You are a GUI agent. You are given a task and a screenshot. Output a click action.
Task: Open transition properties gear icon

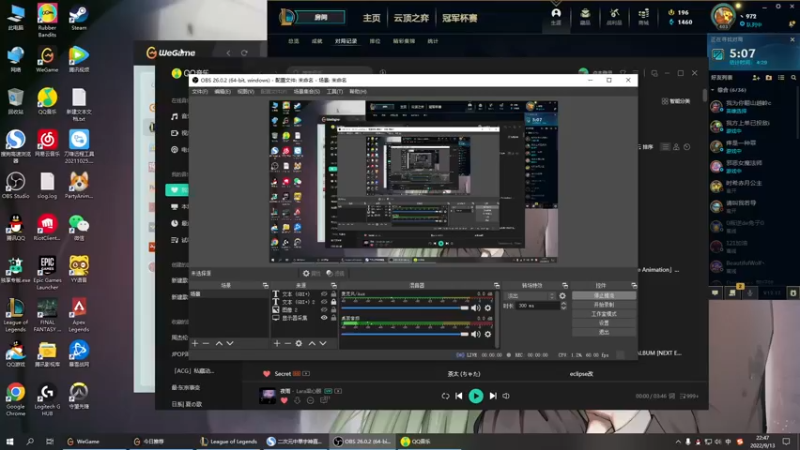point(562,295)
